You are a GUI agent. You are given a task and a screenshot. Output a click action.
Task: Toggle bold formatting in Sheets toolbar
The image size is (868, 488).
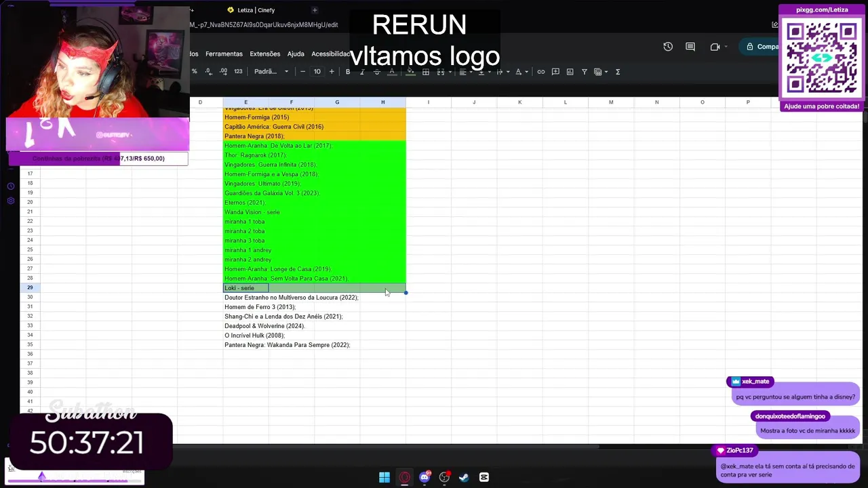(x=348, y=72)
